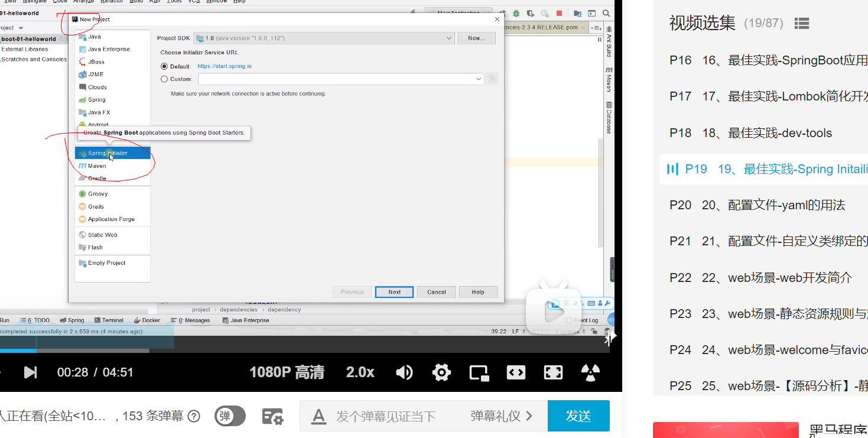
Task: Open Java Enterprise bottom tab
Action: point(246,320)
